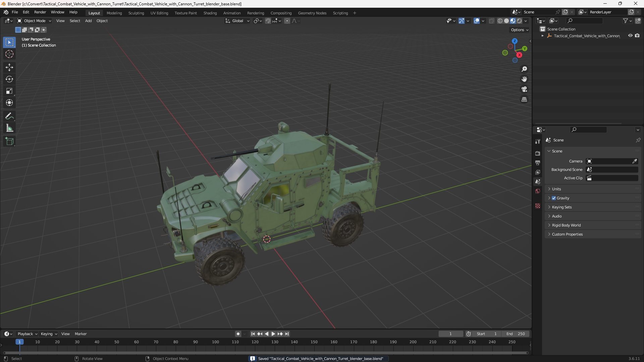Select the Move tool
The width and height of the screenshot is (644, 362).
tap(9, 67)
